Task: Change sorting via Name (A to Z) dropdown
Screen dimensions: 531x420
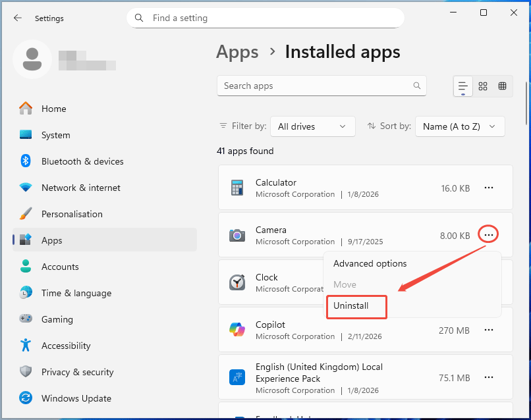Action: pos(460,126)
